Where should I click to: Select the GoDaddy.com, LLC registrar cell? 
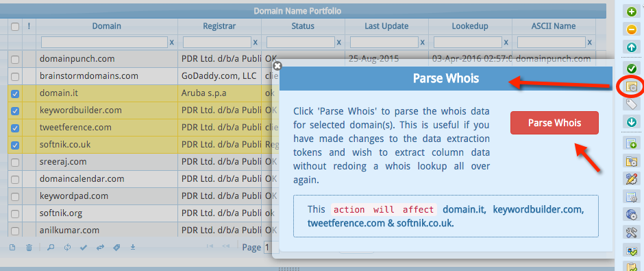click(220, 76)
